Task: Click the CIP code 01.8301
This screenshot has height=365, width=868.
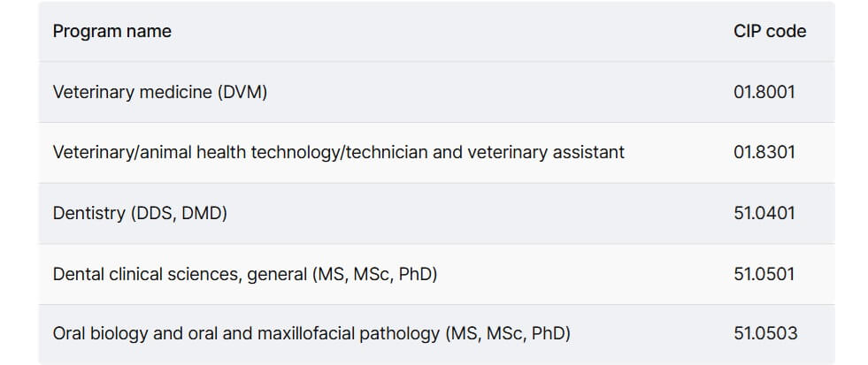Action: [x=764, y=152]
